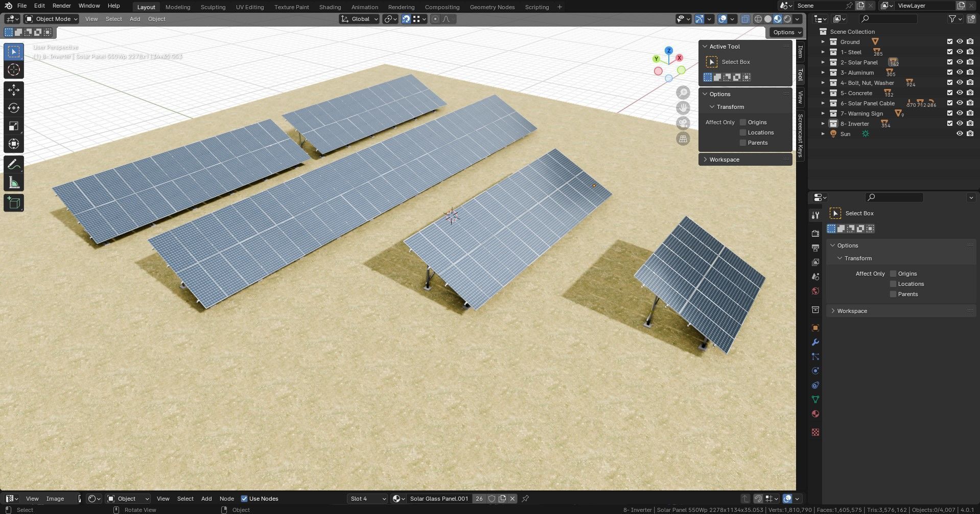Select the Annotate tool
Image resolution: width=980 pixels, height=514 pixels.
pyautogui.click(x=14, y=165)
